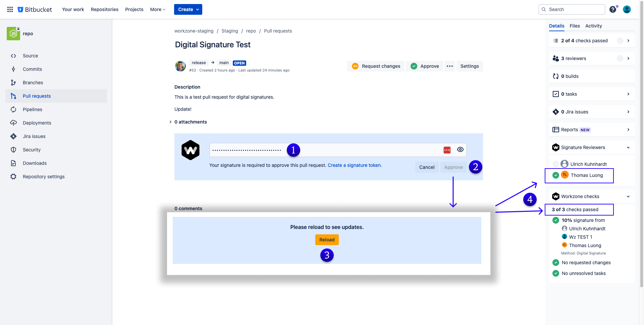
Task: Open Security from the sidebar
Action: pos(31,150)
